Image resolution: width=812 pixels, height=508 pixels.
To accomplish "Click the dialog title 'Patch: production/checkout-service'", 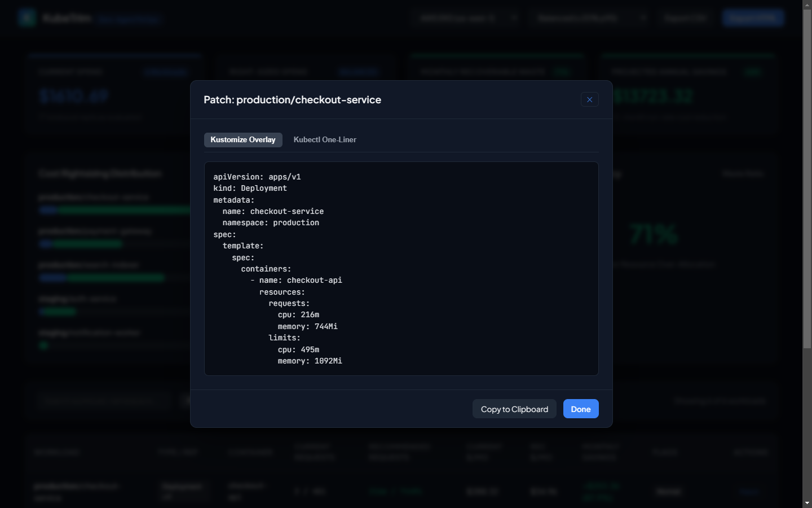I will 292,99.
